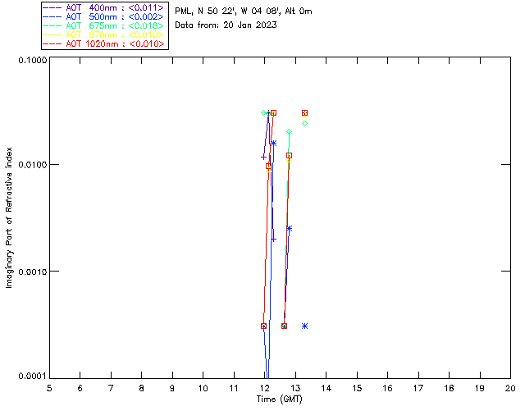Click the x-axis tick label 13
Image resolution: width=525 pixels, height=420 pixels.
click(295, 388)
